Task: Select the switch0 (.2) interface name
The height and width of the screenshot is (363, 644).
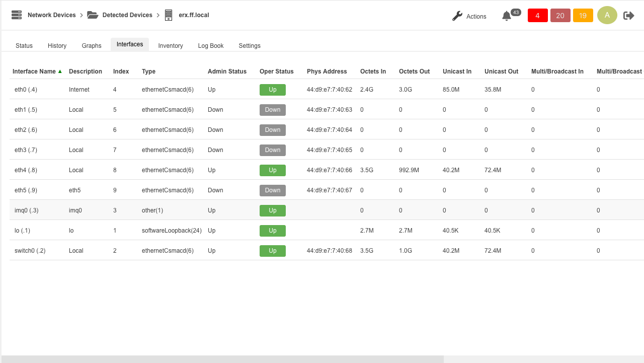Action: [x=30, y=251]
